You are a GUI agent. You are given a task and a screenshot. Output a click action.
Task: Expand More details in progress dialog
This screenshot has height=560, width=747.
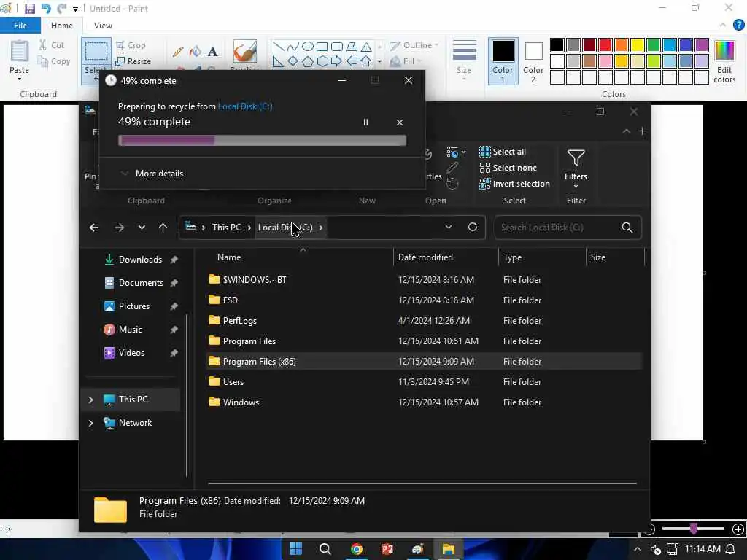153,174
